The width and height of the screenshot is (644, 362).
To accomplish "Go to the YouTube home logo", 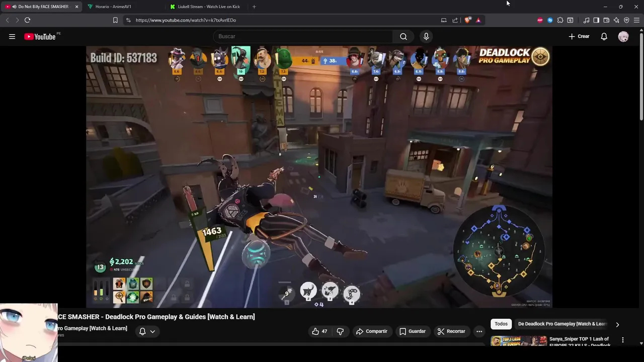I will (x=40, y=36).
